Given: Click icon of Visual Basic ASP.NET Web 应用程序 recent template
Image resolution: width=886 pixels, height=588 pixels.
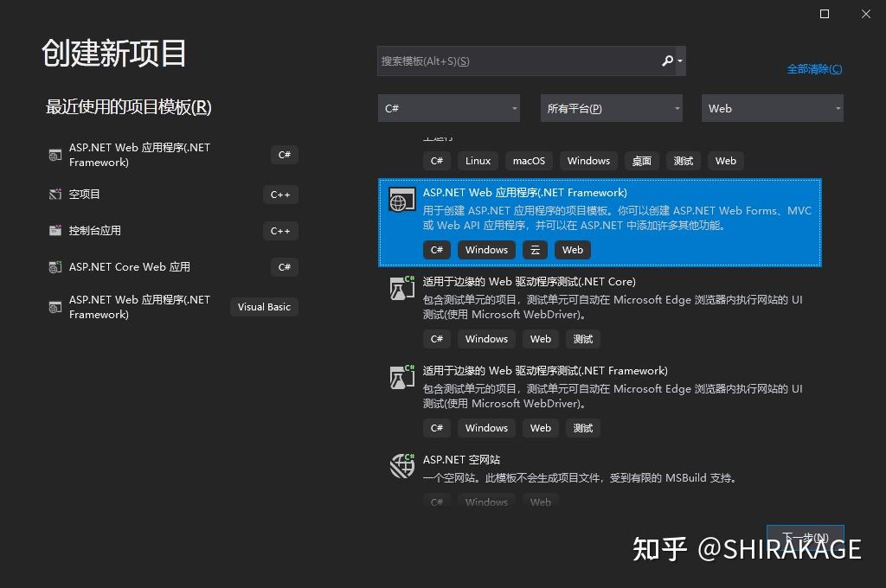Looking at the screenshot, I should point(55,307).
